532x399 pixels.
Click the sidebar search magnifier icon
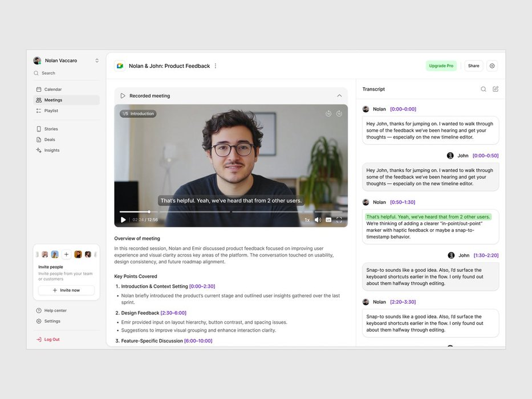coord(36,73)
